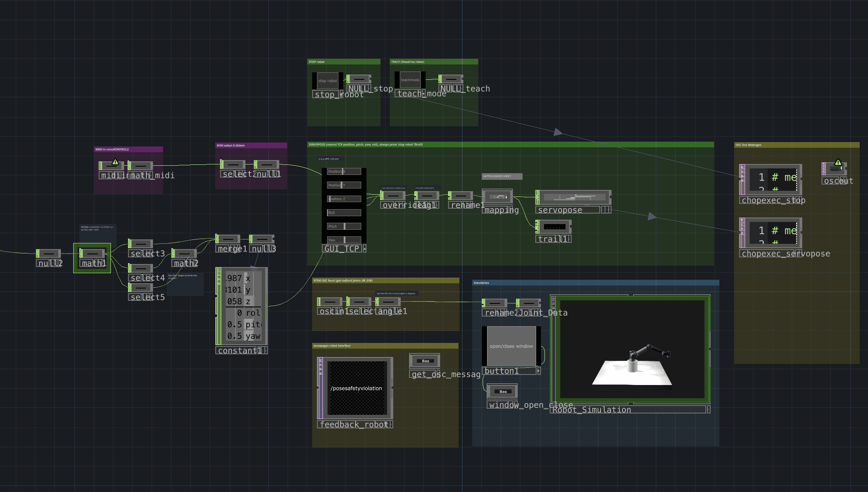This screenshot has width=868, height=492.
Task: Toggle the open/close window button
Action: point(511,346)
